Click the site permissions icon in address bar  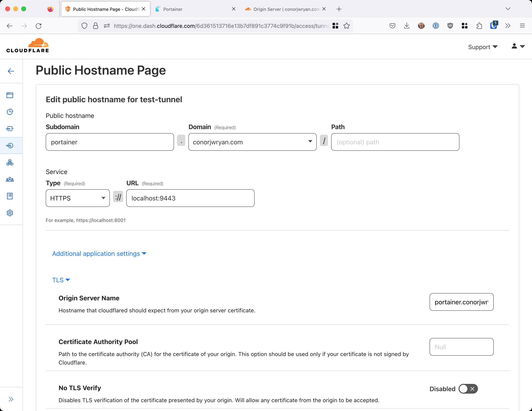coord(107,26)
